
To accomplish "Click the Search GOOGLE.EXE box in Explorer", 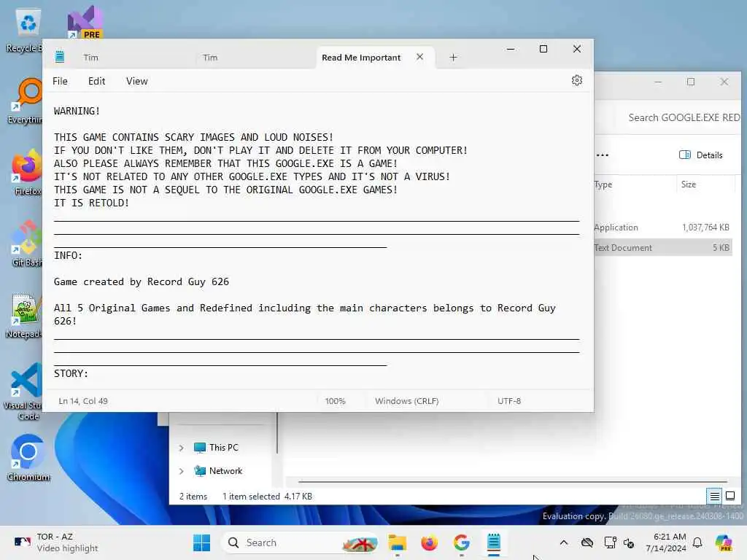I will point(683,117).
